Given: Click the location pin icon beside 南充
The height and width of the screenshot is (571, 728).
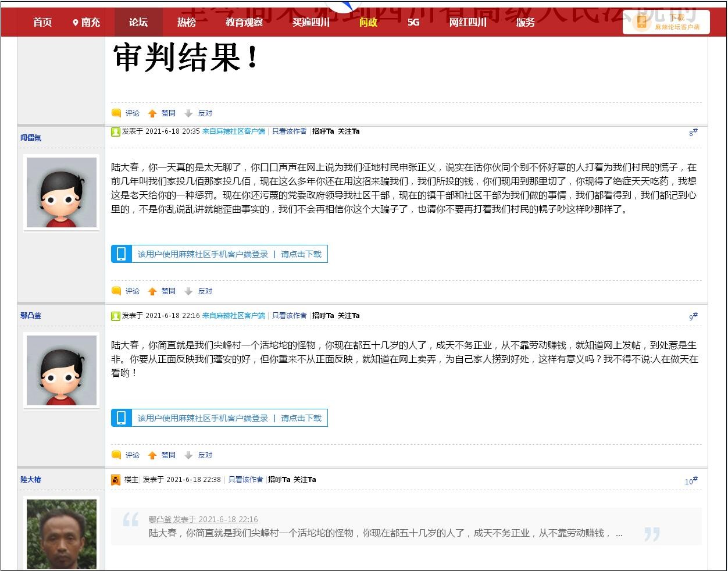Looking at the screenshot, I should click(75, 23).
